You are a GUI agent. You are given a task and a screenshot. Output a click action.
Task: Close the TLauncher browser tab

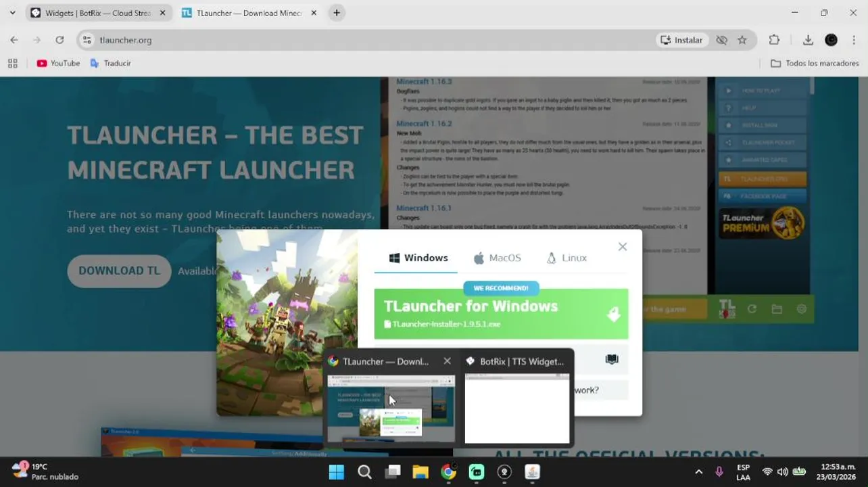(314, 13)
